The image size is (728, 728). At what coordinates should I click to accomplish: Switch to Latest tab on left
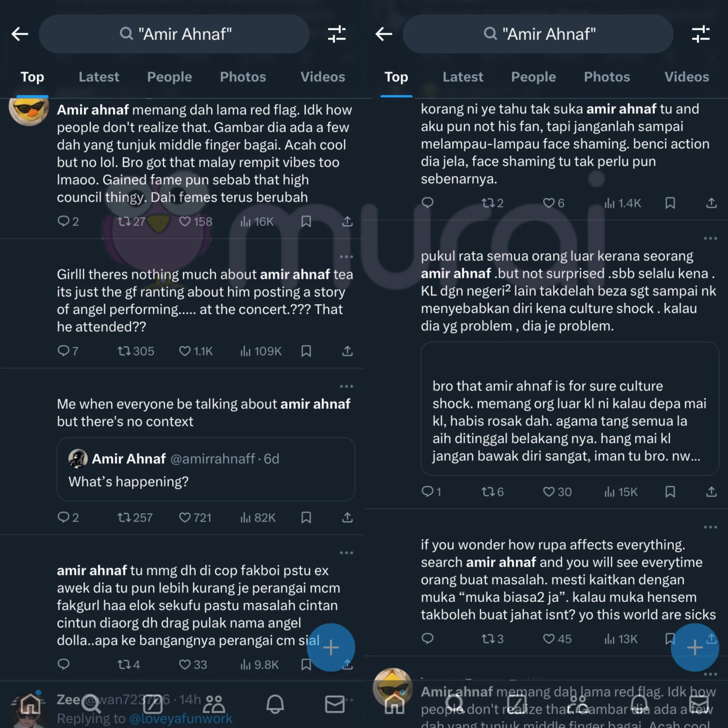[x=99, y=77]
